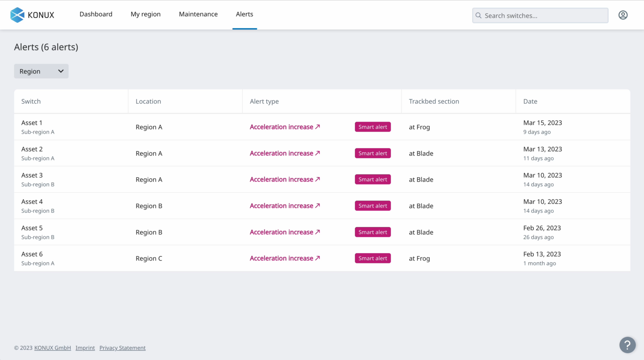Click the external arrow icon for Asset 3
Screen dimensions: 644x360
318,179
